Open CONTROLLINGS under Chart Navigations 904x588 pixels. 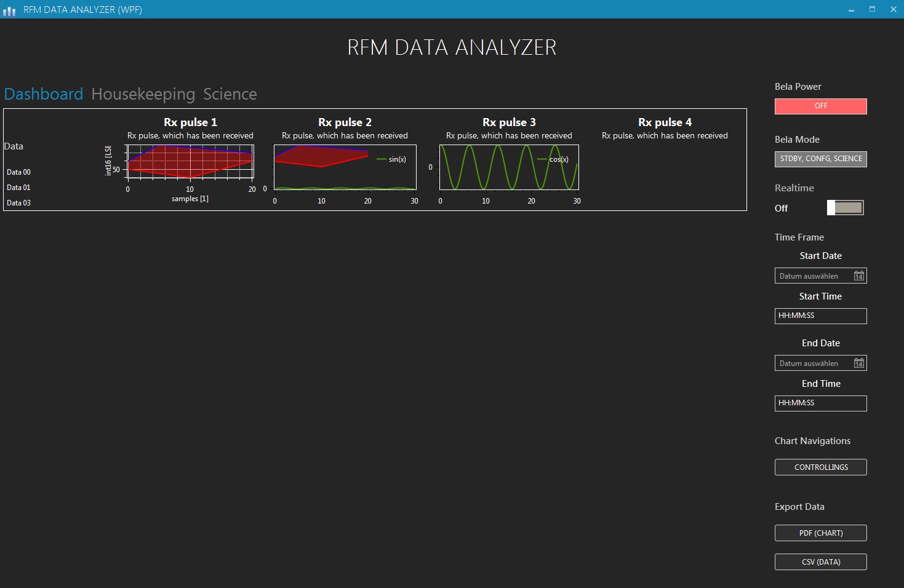(x=820, y=467)
